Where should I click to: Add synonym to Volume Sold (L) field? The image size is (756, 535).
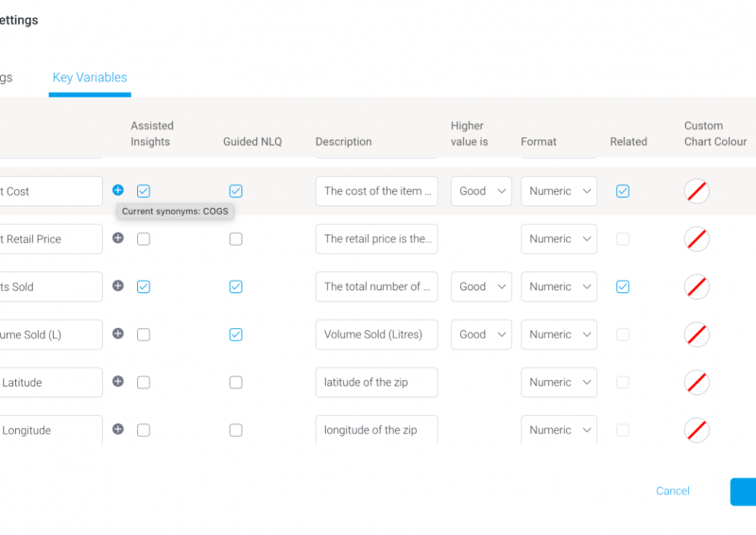pyautogui.click(x=118, y=334)
